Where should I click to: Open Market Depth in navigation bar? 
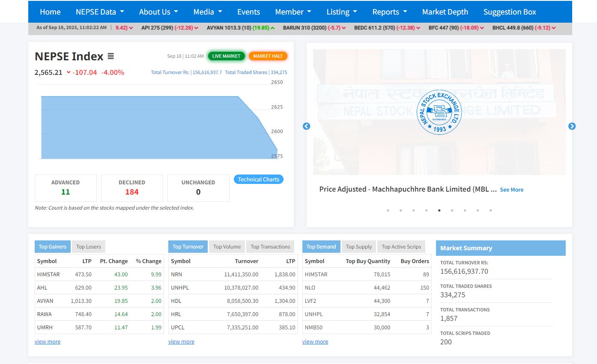445,12
